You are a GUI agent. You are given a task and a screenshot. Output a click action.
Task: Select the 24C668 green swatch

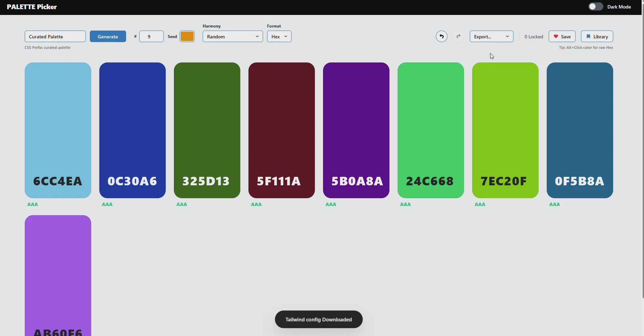[431, 130]
